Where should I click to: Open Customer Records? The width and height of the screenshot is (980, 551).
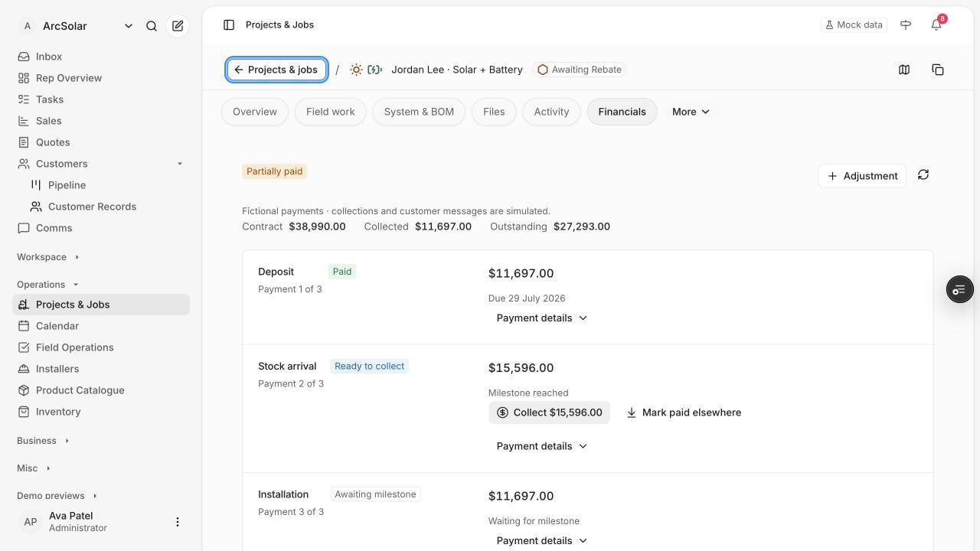[107, 207]
